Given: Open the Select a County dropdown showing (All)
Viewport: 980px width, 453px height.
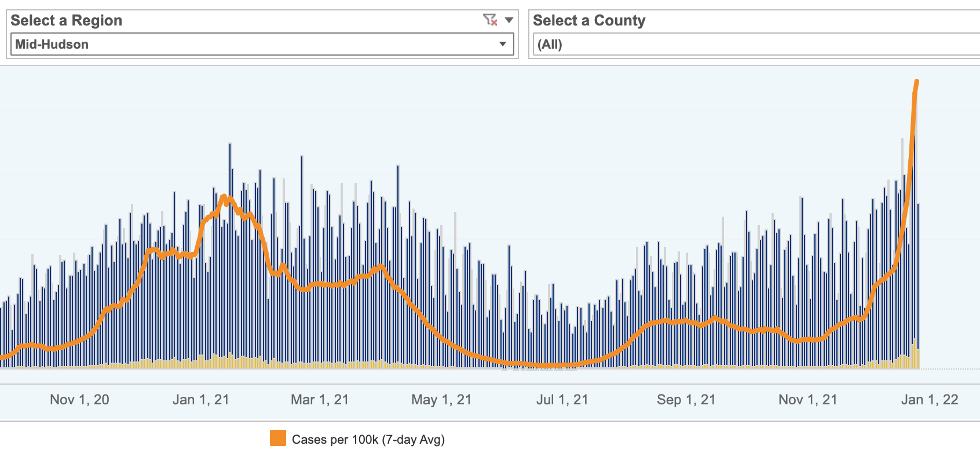Looking at the screenshot, I should point(753,45).
